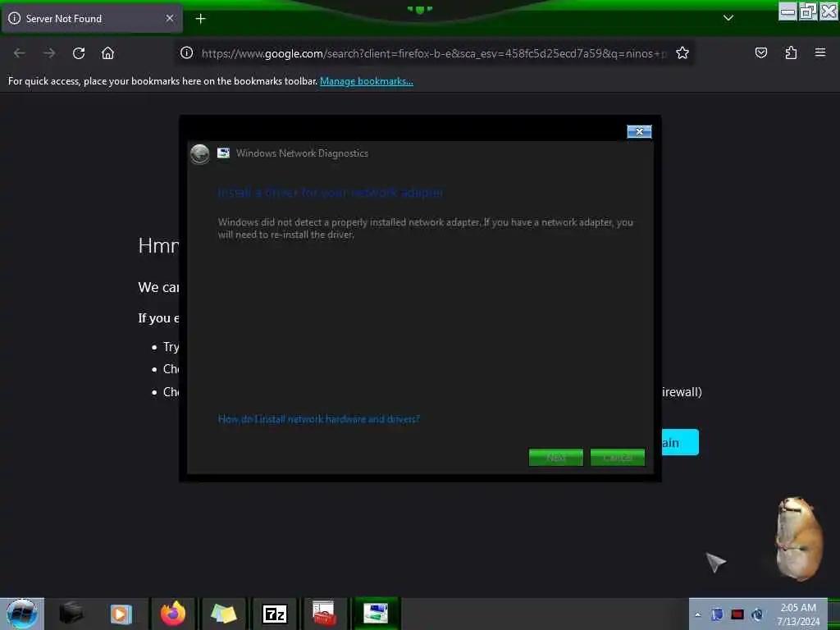
Task: Click the blue flag tray icon
Action: (x=717, y=614)
